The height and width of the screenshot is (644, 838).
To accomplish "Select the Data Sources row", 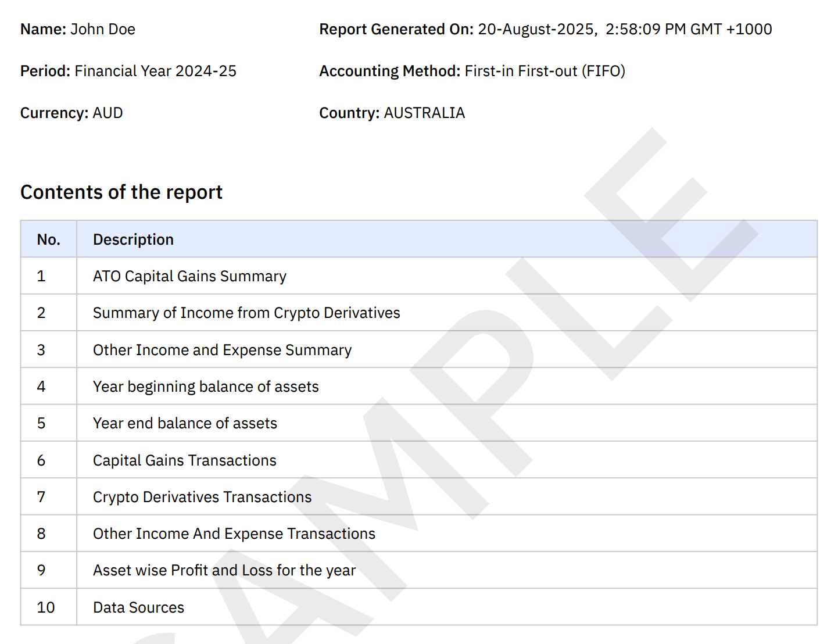I will coord(138,607).
